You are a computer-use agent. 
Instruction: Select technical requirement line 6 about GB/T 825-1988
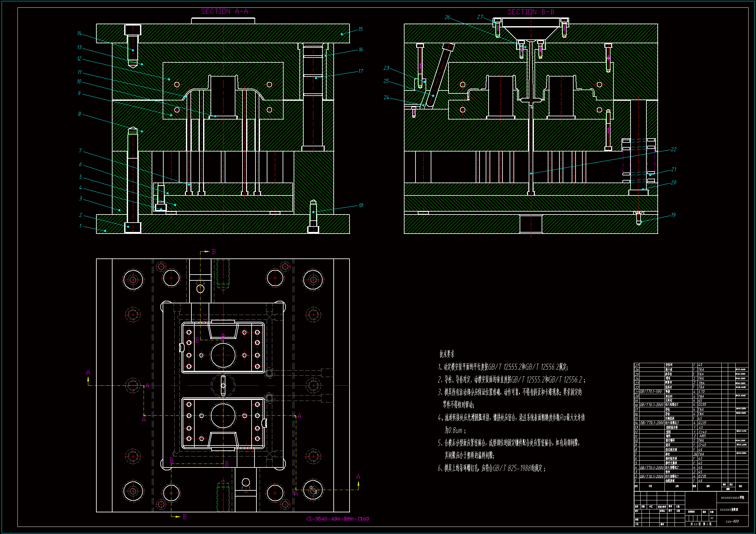coord(491,468)
